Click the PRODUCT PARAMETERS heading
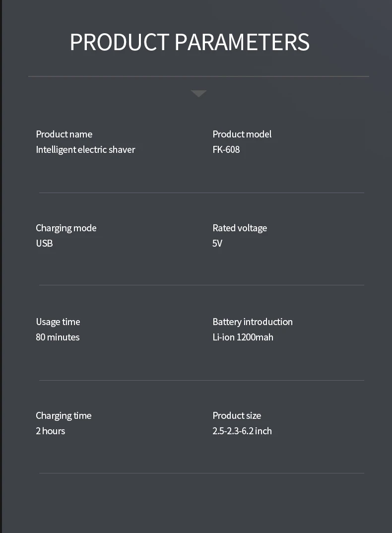 (x=190, y=42)
